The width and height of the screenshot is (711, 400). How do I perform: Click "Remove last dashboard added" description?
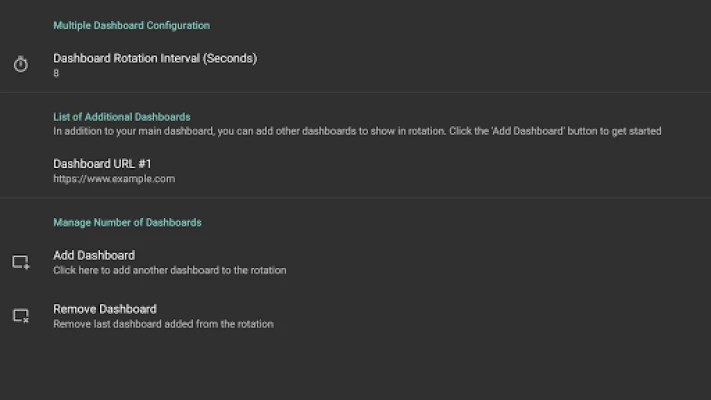coord(163,324)
